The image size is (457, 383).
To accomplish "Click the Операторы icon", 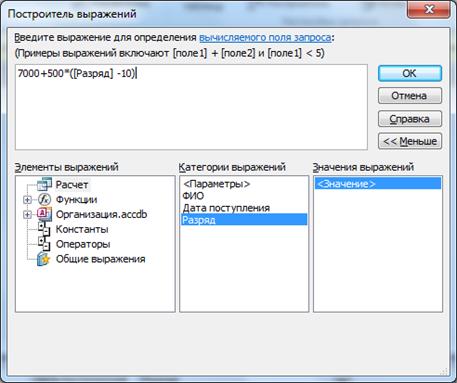I will coord(44,244).
